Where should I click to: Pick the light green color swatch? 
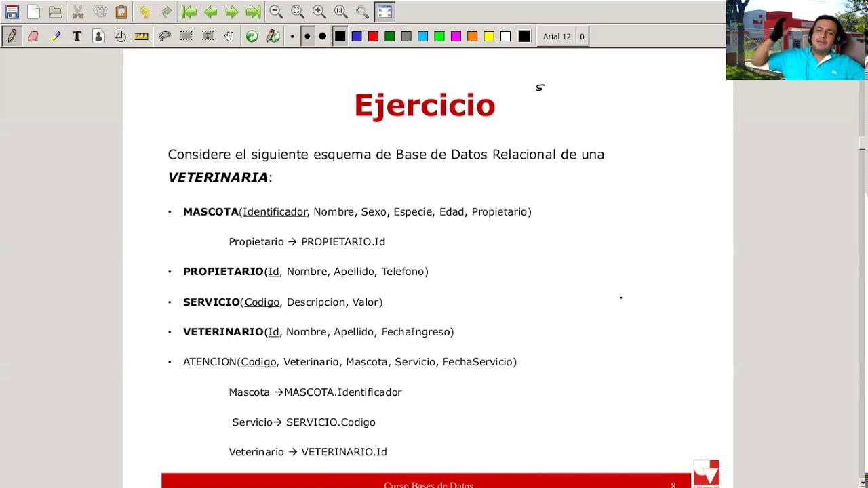(x=439, y=37)
